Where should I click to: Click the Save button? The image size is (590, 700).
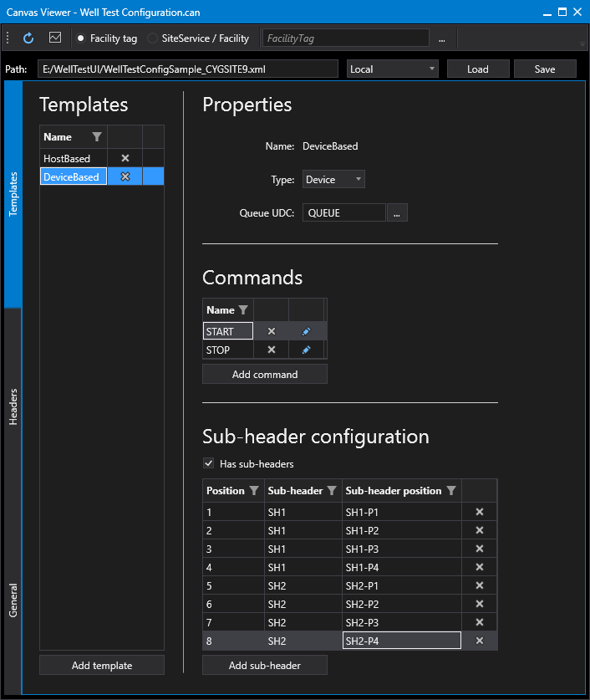(x=545, y=69)
